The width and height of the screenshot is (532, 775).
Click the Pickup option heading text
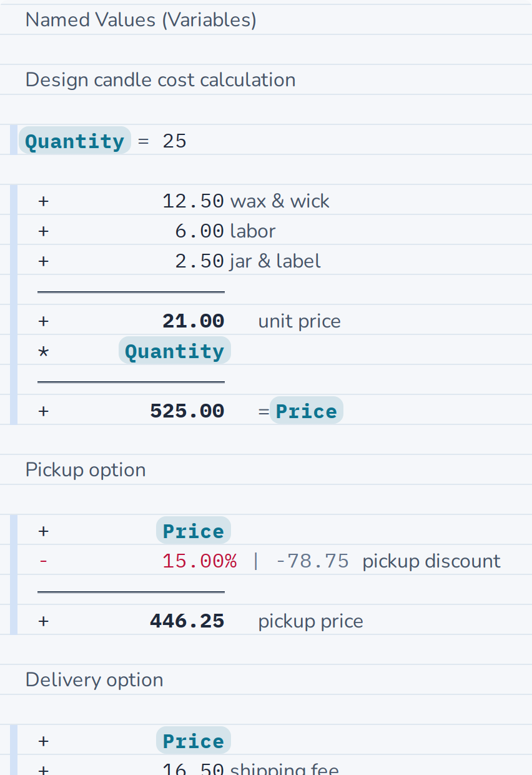[86, 469]
